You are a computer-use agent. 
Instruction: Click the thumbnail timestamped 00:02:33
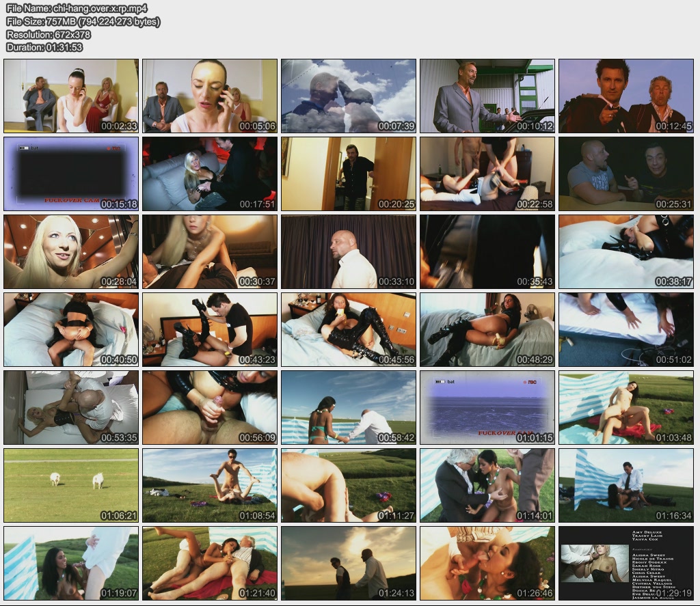(71, 96)
